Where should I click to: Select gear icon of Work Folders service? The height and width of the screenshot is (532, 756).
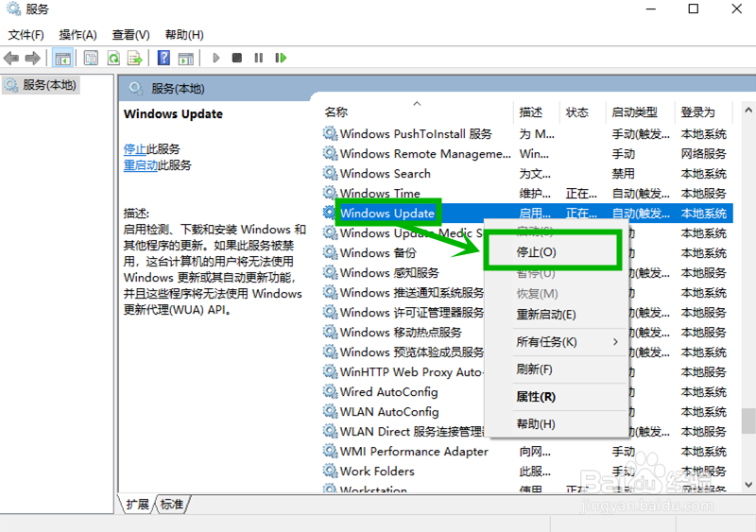(x=330, y=471)
